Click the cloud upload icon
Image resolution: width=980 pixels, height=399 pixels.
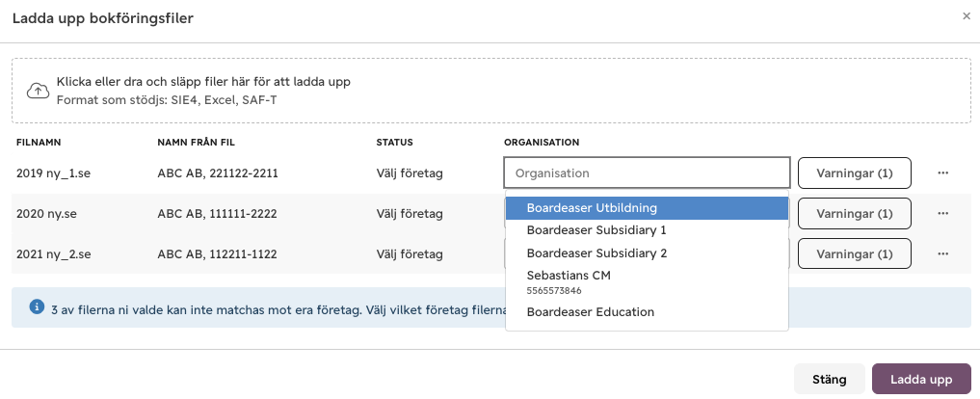(x=39, y=91)
